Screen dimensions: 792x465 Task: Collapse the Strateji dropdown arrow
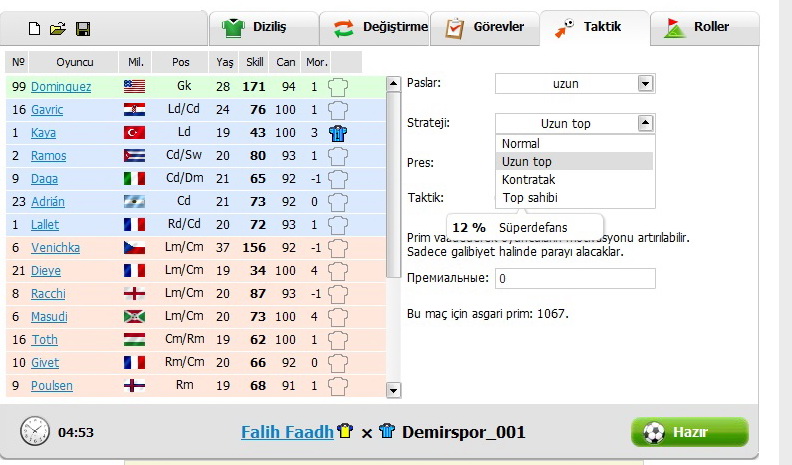tap(645, 123)
